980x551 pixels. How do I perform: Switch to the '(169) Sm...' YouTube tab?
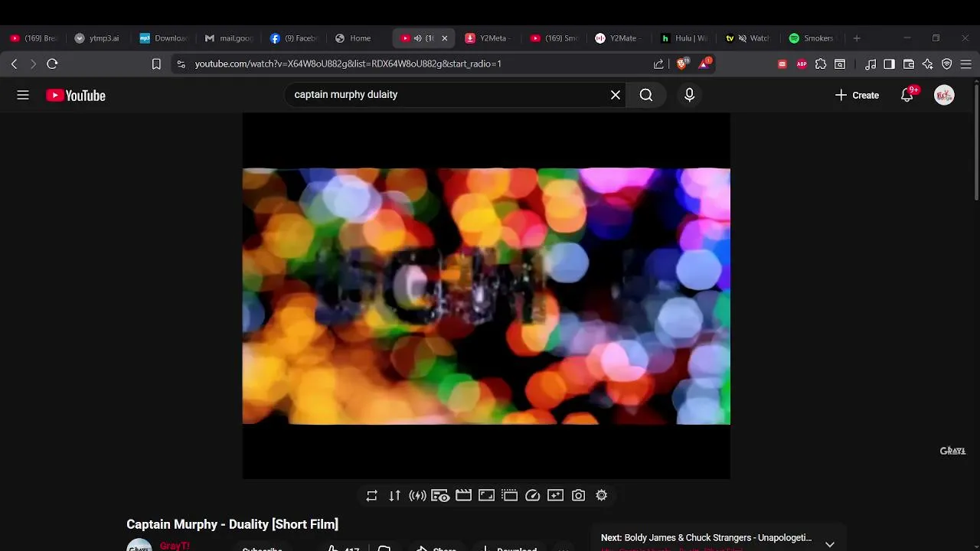click(x=554, y=38)
